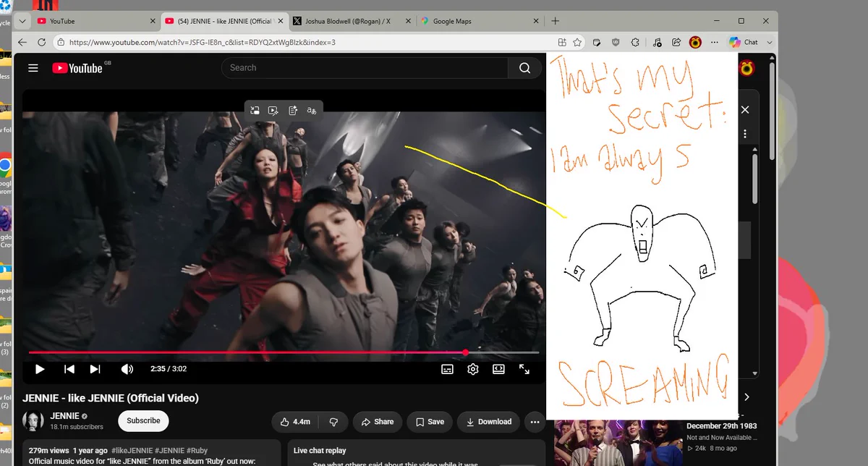Open the browser profile avatar in toolbar

pyautogui.click(x=695, y=42)
